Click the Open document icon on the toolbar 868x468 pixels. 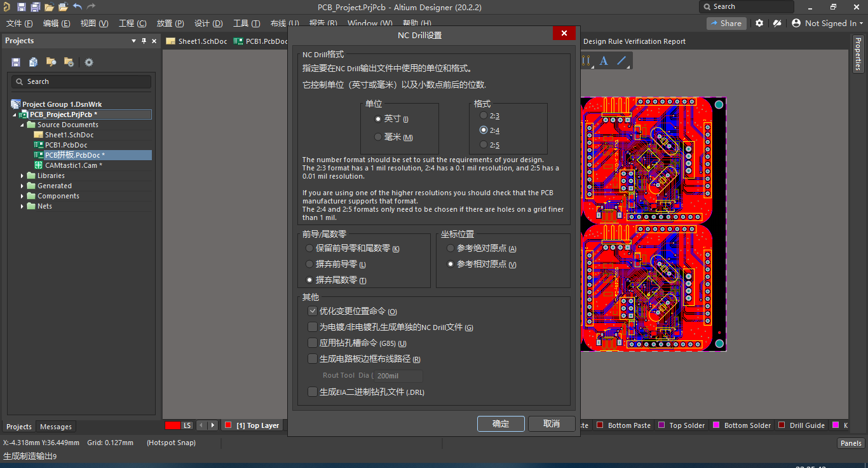point(50,6)
